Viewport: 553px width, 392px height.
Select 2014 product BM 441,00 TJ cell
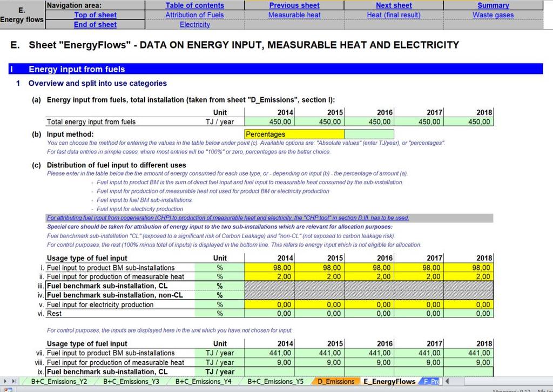(269, 353)
